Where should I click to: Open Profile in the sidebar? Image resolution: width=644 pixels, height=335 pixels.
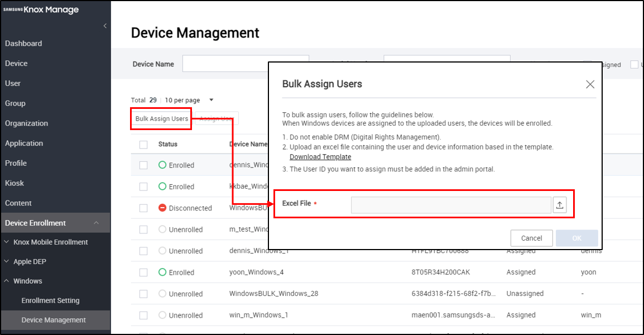tap(16, 163)
